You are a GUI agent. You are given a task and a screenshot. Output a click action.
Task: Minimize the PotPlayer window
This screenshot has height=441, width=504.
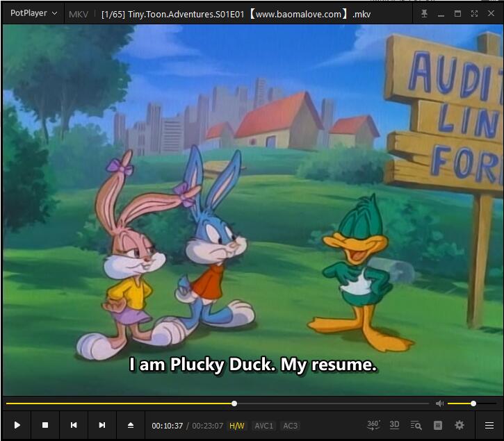441,14
